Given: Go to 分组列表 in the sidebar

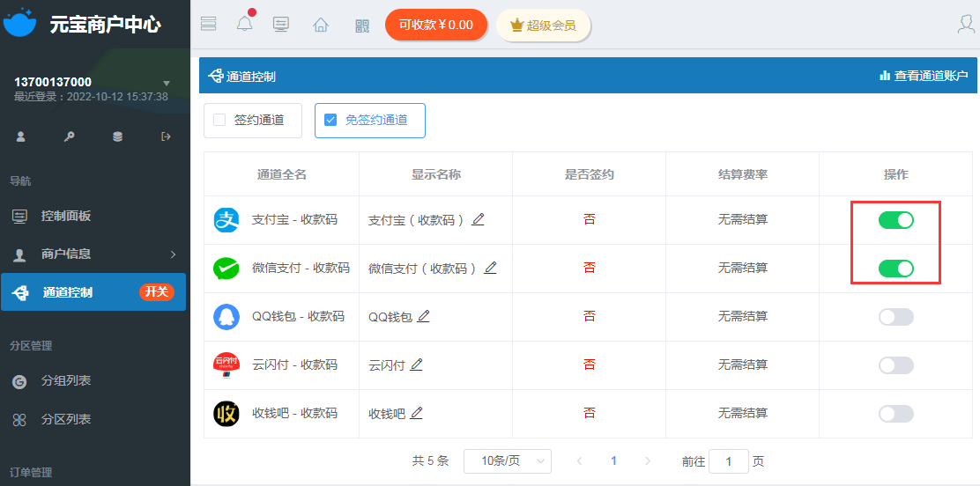Looking at the screenshot, I should point(66,381).
